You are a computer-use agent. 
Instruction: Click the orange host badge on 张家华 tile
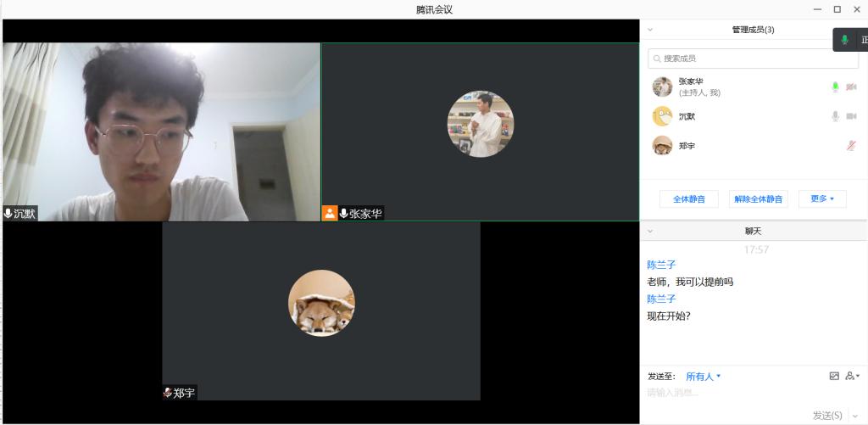pyautogui.click(x=330, y=213)
